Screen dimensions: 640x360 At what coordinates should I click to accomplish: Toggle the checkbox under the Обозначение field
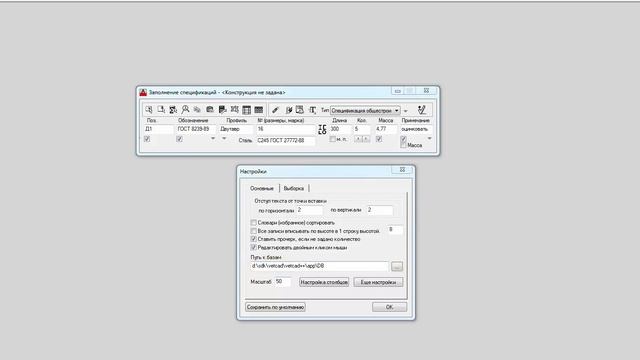tap(179, 139)
